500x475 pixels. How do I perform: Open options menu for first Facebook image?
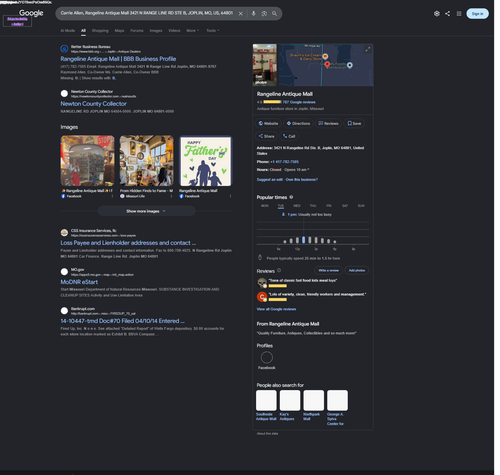pyautogui.click(x=112, y=196)
